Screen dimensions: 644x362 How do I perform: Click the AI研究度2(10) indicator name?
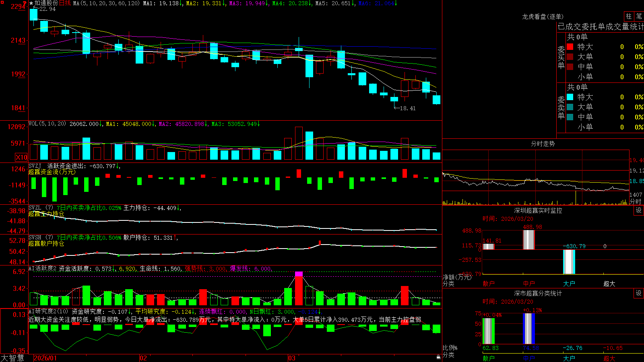pos(48,311)
